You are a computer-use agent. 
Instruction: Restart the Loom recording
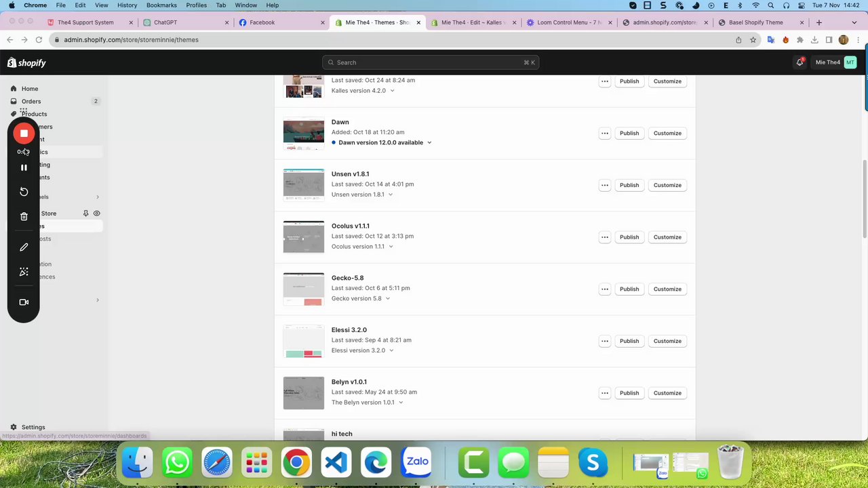[24, 192]
